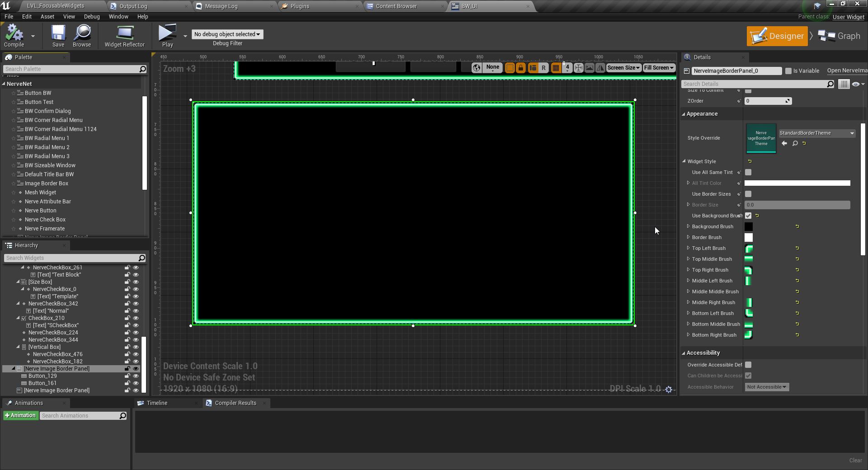
Task: Reset Top Left Brush to default
Action: tap(797, 248)
